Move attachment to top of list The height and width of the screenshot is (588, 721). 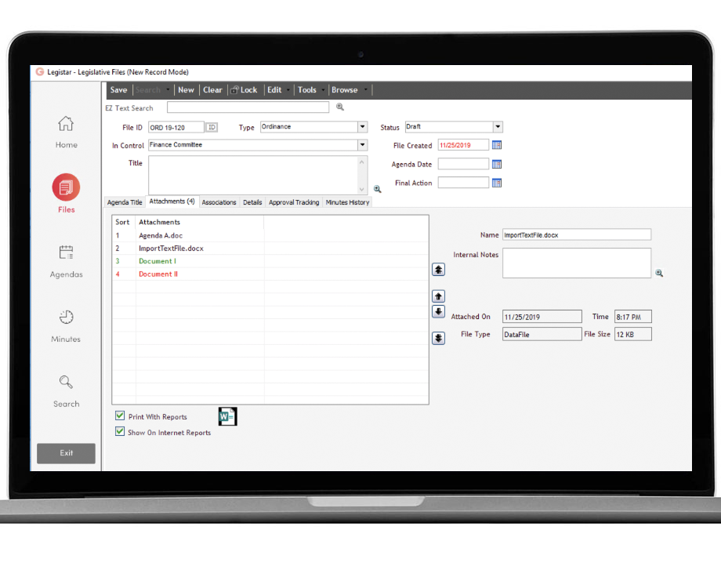click(x=438, y=270)
